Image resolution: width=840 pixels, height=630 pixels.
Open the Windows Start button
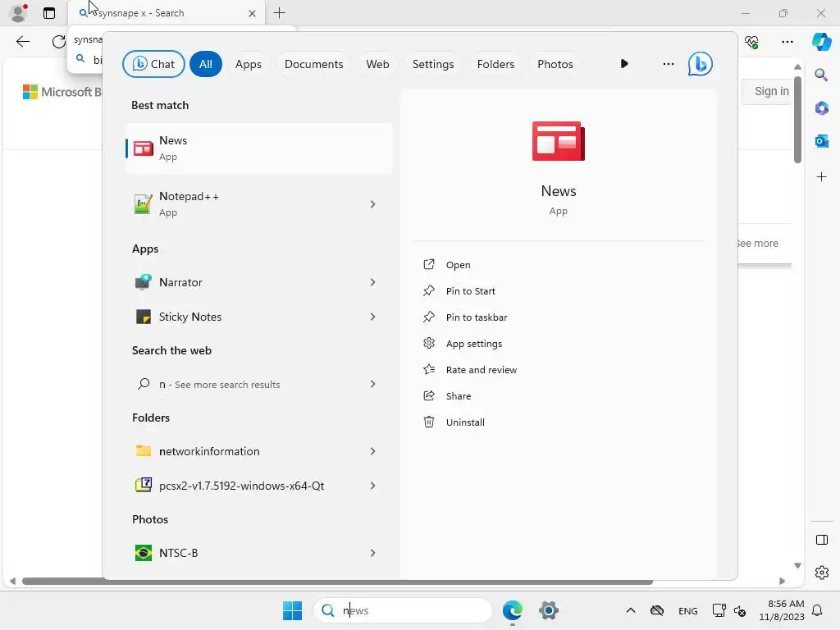pos(293,610)
